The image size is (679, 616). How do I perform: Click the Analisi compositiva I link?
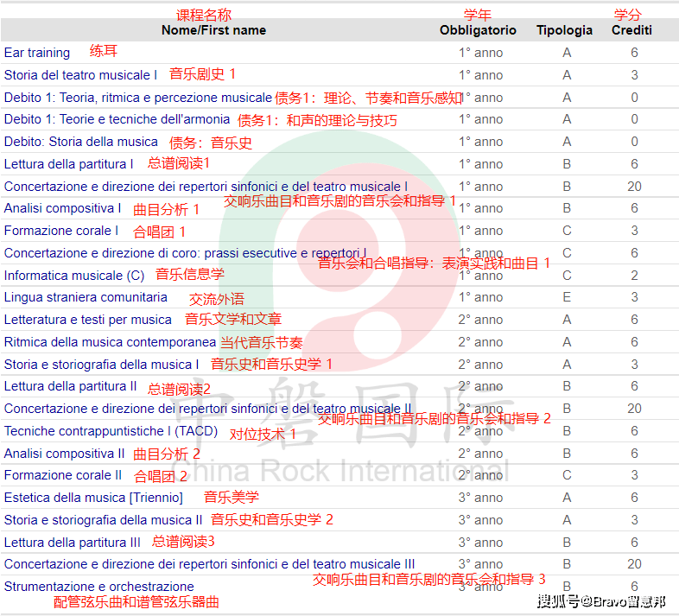click(63, 208)
